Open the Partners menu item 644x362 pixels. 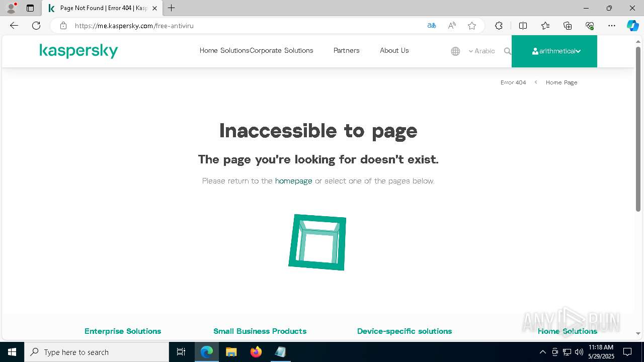[347, 50]
